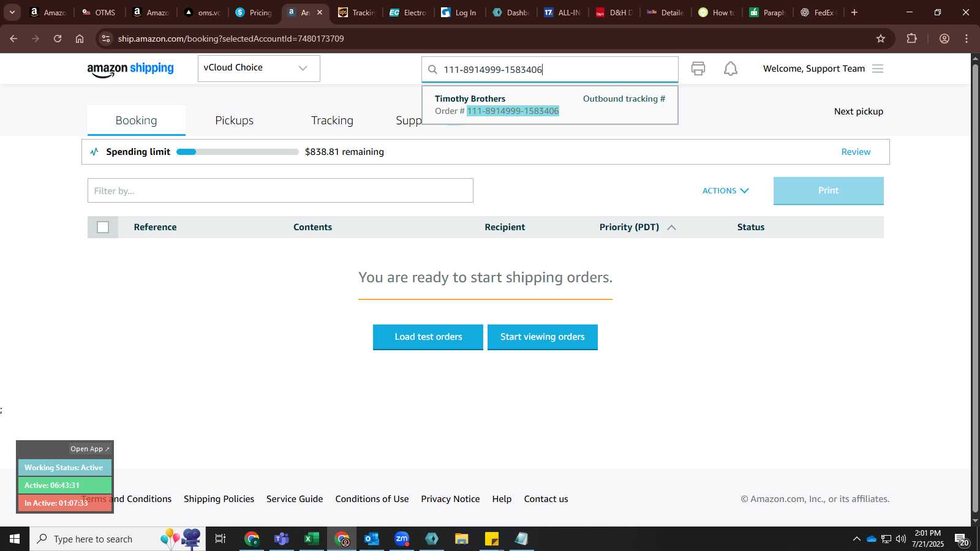
Task: Click the browser home icon
Action: [x=80, y=39]
